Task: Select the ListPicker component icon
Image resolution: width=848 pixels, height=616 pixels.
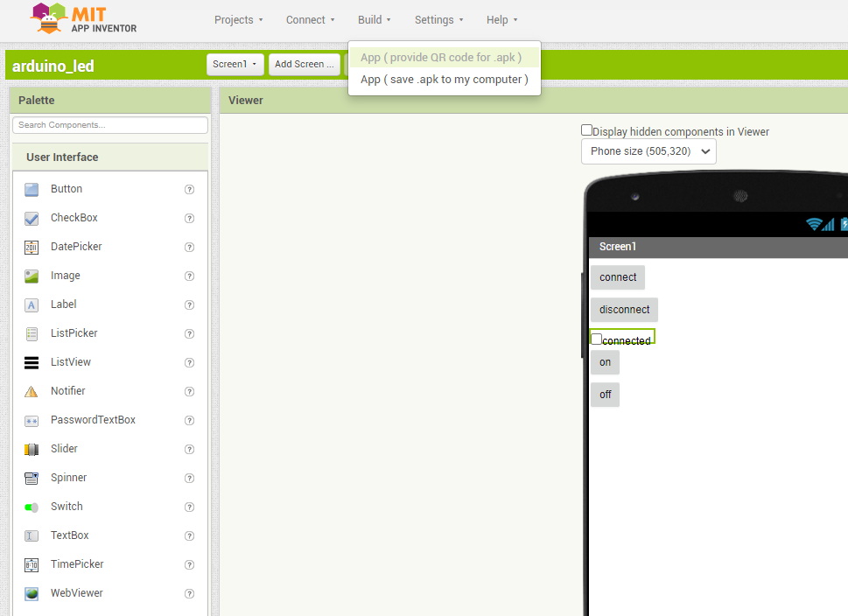Action: coord(32,333)
